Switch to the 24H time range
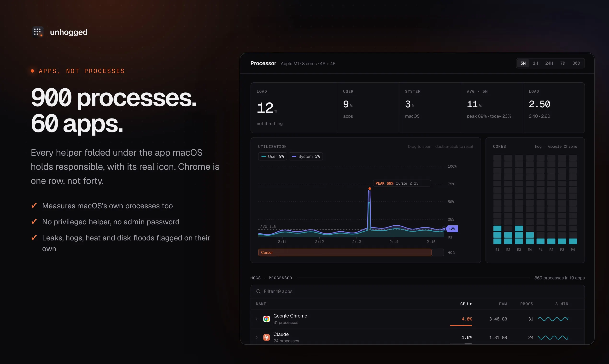This screenshot has width=609, height=364. click(549, 63)
